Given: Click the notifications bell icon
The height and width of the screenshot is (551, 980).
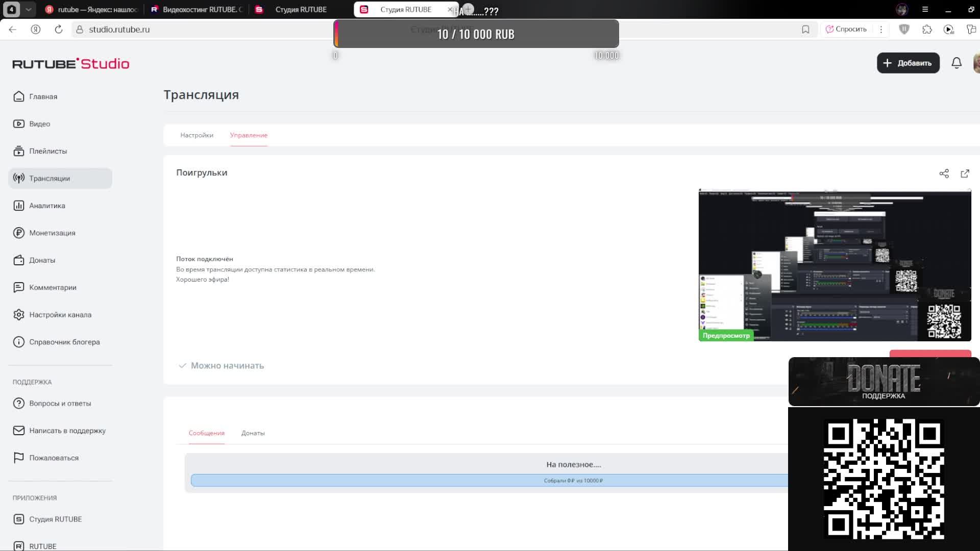Looking at the screenshot, I should pos(957,63).
